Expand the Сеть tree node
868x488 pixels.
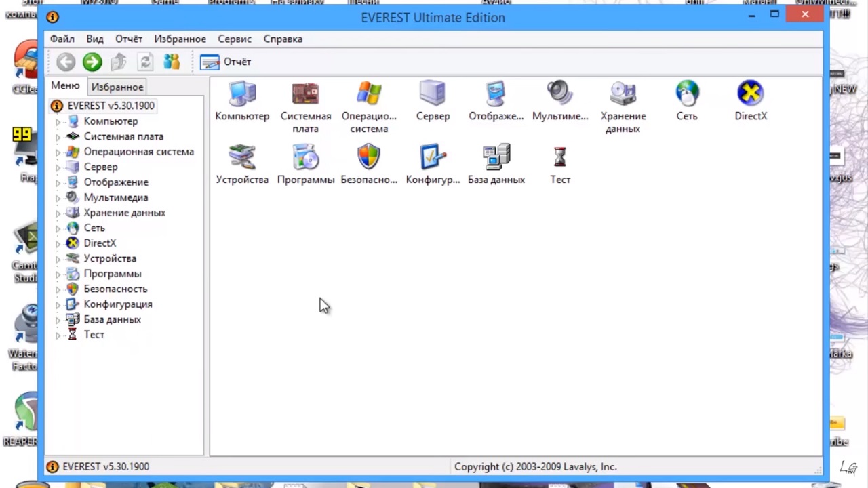point(58,229)
